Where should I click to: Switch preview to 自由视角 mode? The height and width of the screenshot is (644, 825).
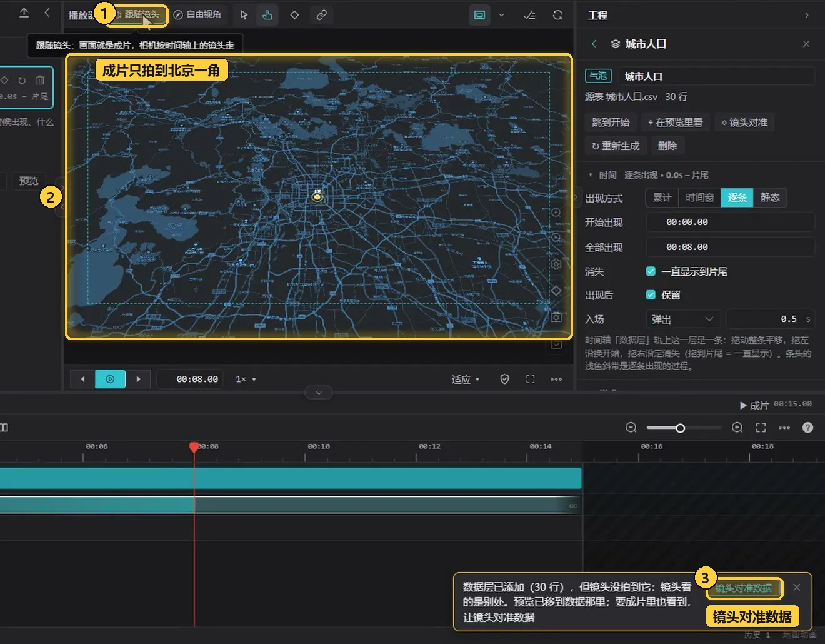tap(197, 14)
